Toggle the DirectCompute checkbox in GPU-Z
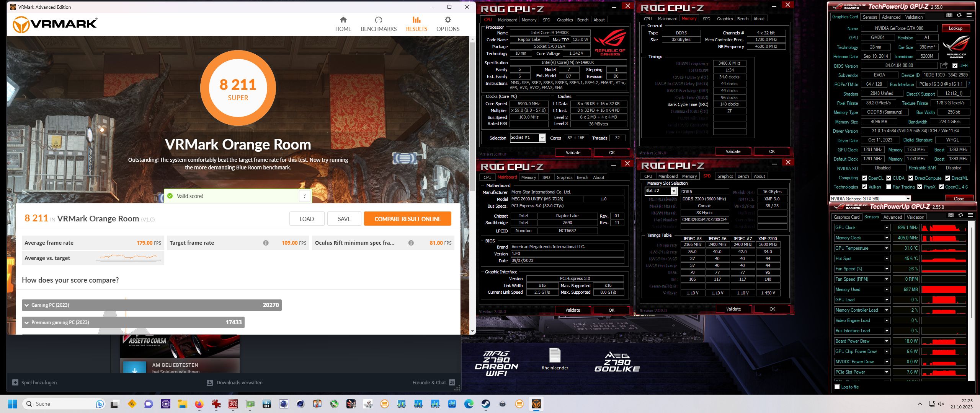The height and width of the screenshot is (413, 980). click(910, 178)
